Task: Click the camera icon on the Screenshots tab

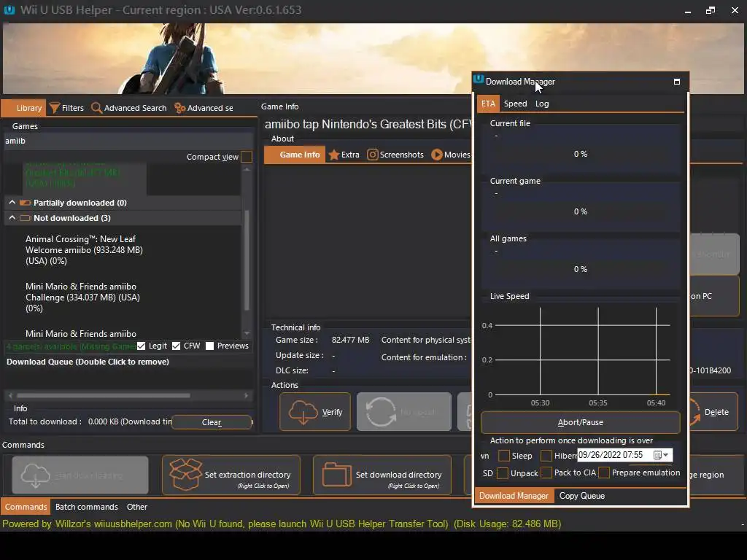Action: [373, 155]
